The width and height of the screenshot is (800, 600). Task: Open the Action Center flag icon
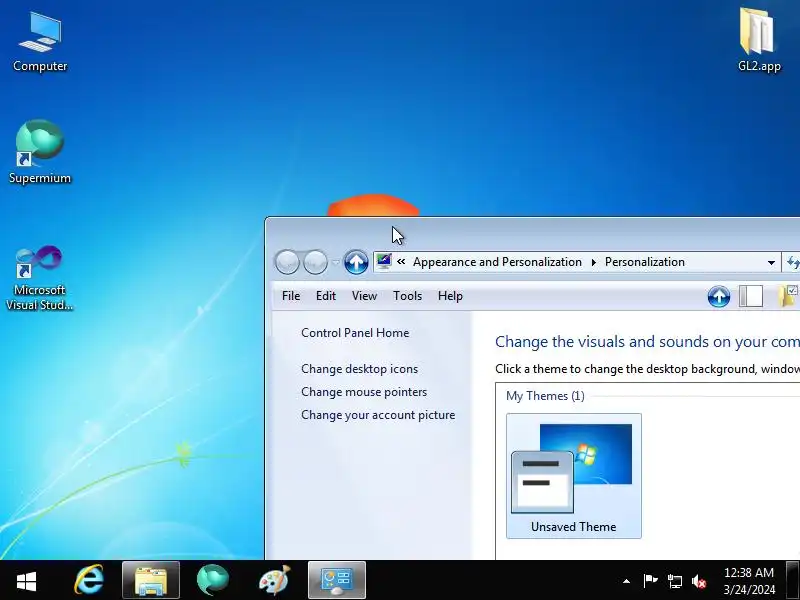pyautogui.click(x=650, y=581)
